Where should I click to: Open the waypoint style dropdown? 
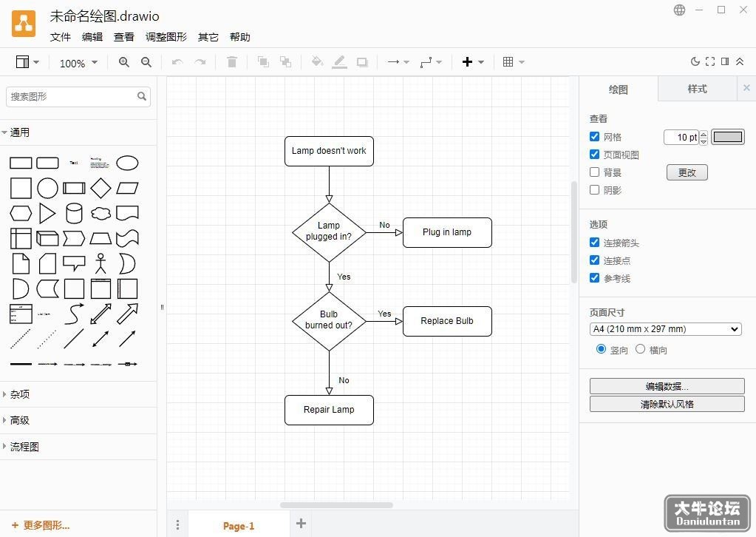coord(431,62)
